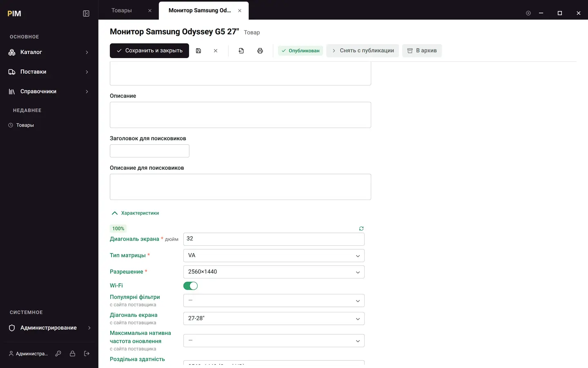Open Администрирование in the sidebar
The width and height of the screenshot is (588, 368).
(x=49, y=328)
